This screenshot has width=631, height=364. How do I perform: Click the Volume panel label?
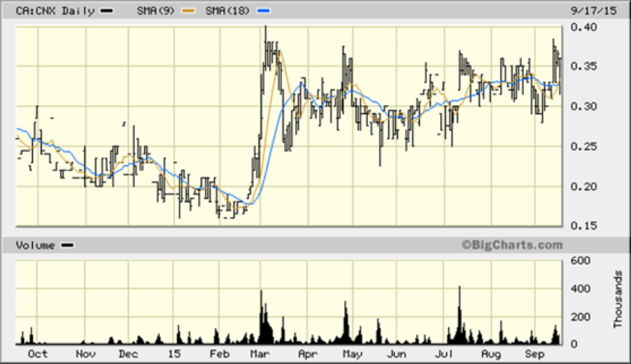35,245
